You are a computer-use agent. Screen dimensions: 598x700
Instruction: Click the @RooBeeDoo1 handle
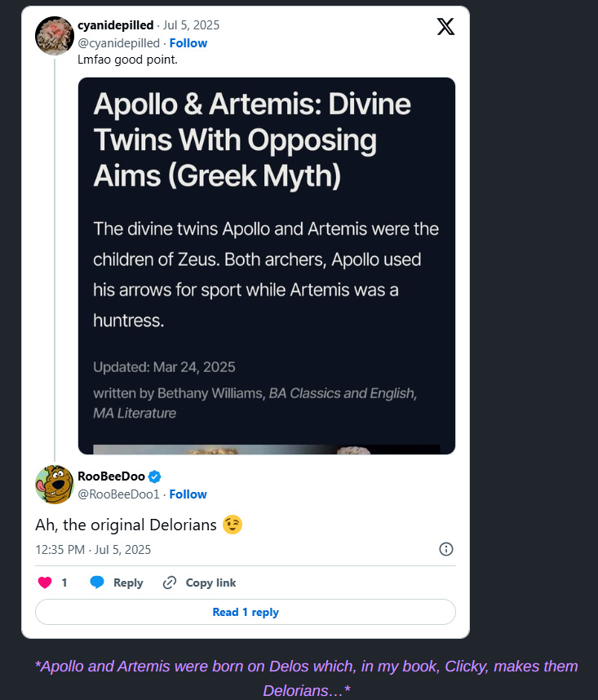click(x=119, y=494)
